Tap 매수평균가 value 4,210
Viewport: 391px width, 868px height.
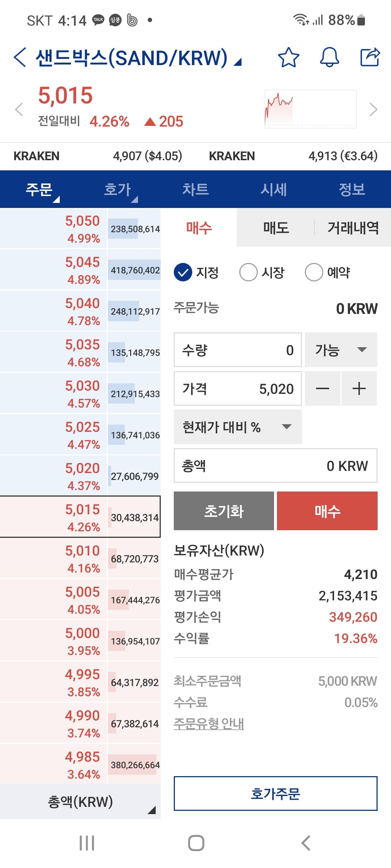[361, 574]
